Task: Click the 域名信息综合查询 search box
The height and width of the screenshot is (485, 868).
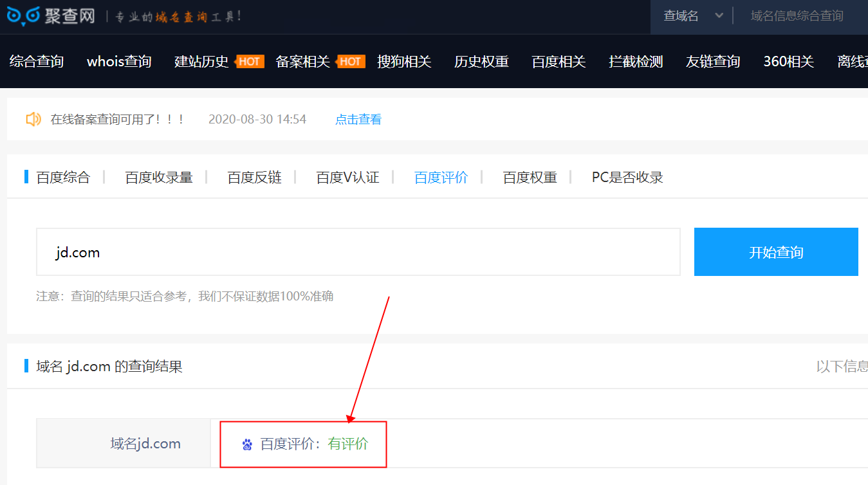Action: [x=798, y=17]
